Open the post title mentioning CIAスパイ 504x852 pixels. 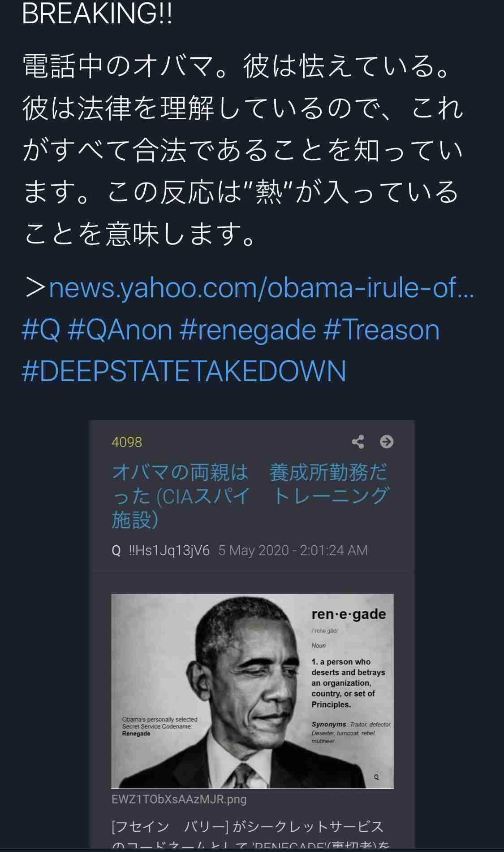pos(250,496)
